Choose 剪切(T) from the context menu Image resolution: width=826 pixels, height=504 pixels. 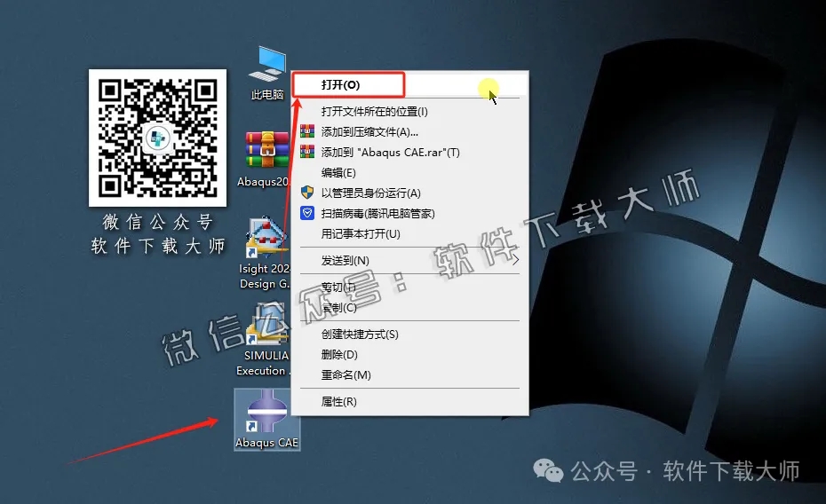click(x=409, y=287)
